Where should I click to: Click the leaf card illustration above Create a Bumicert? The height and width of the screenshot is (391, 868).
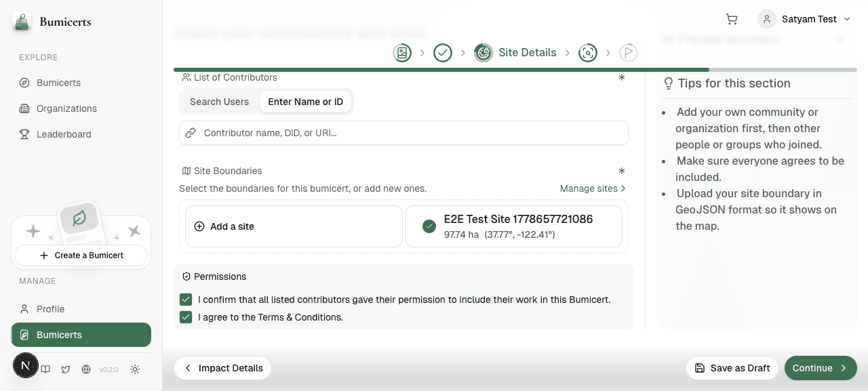pos(79,220)
